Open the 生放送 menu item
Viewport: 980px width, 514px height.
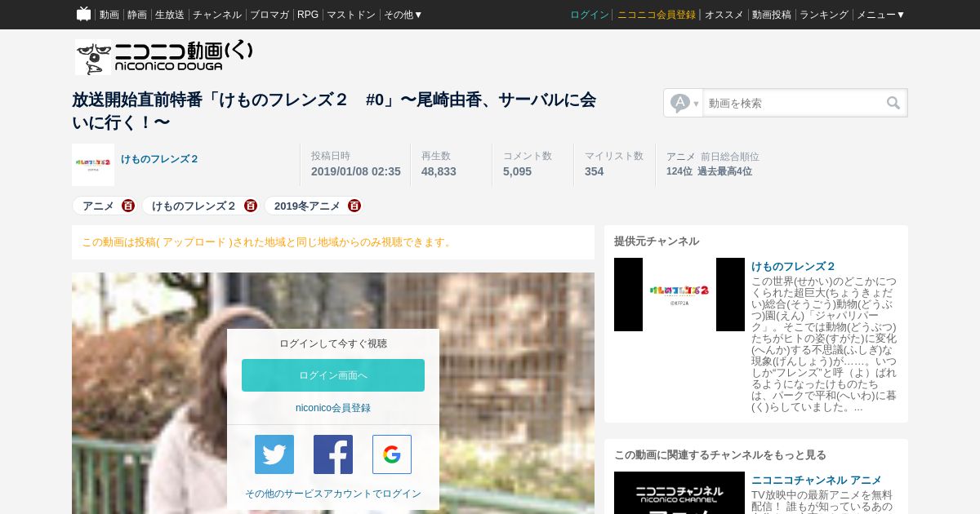[170, 15]
